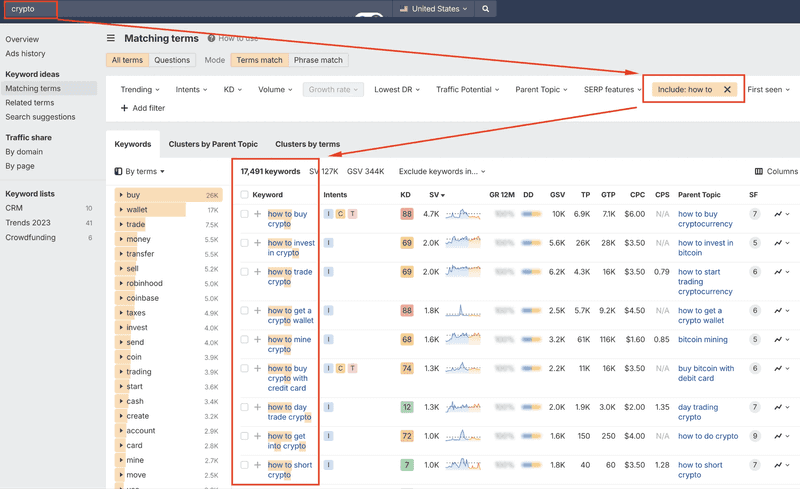Open the Intents filter dropdown
The image size is (800, 489).
[191, 89]
